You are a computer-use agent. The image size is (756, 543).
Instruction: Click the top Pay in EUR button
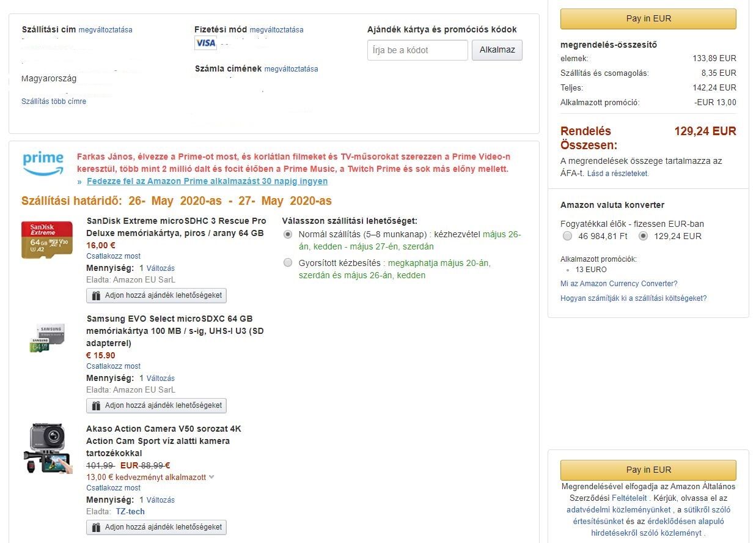pos(648,19)
